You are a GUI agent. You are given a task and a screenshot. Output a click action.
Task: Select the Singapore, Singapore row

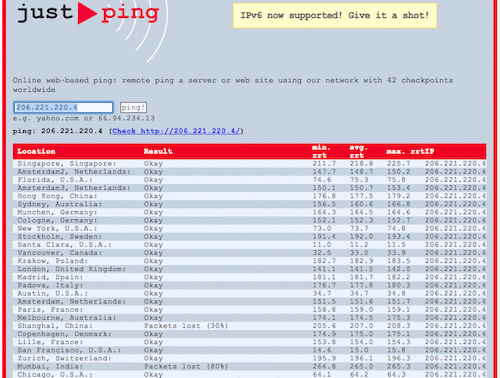249,164
